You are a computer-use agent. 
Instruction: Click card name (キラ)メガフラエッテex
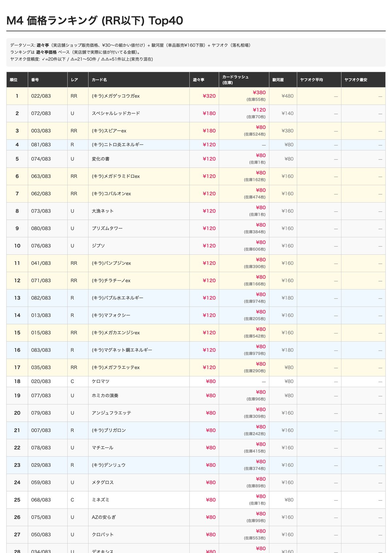pos(116,367)
